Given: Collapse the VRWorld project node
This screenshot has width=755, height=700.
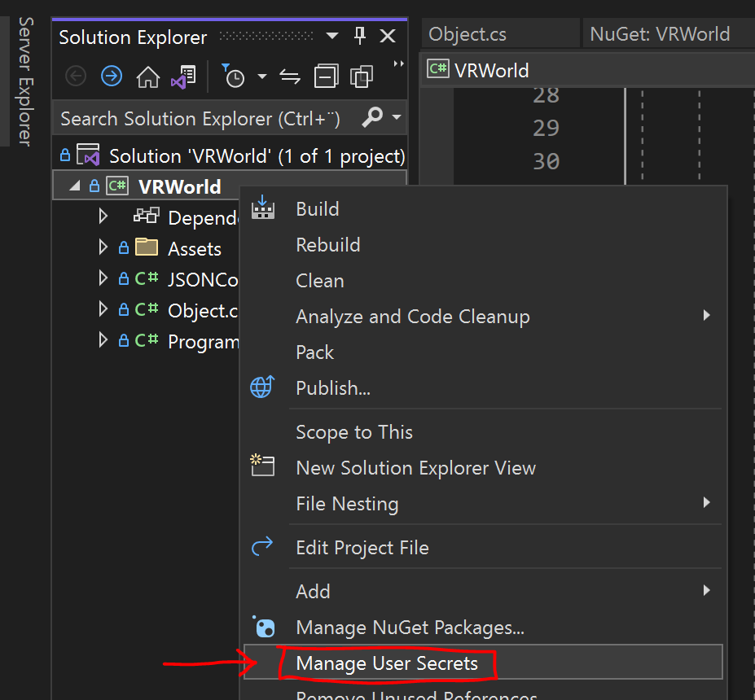Looking at the screenshot, I should pyautogui.click(x=75, y=186).
